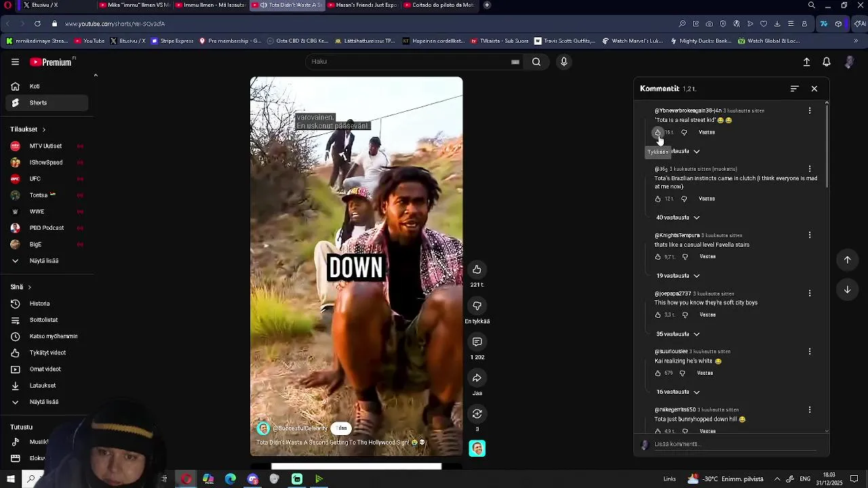Open the sound thumbnail below remix
The height and width of the screenshot is (488, 868).
pos(477,449)
